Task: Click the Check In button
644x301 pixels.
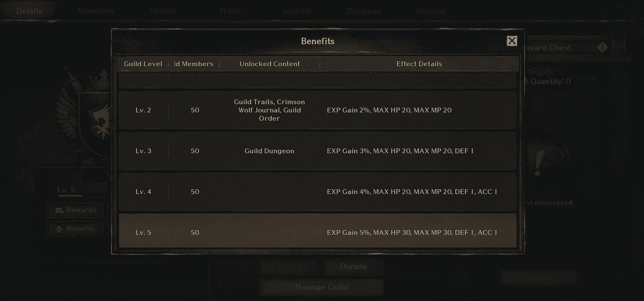Action: click(x=289, y=266)
